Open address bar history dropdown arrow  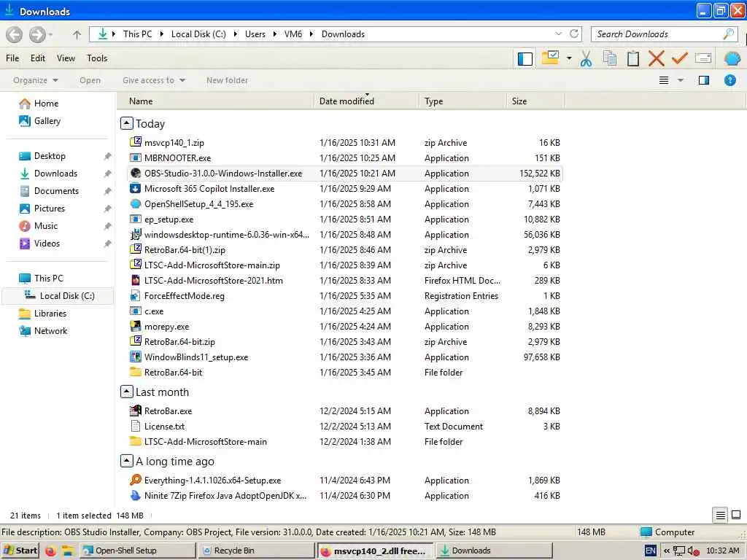[x=558, y=34]
